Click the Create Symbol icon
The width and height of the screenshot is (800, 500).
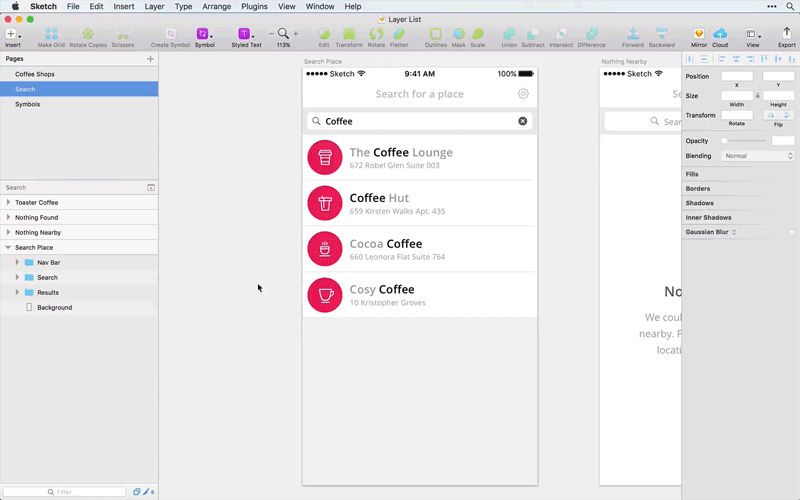click(x=171, y=35)
